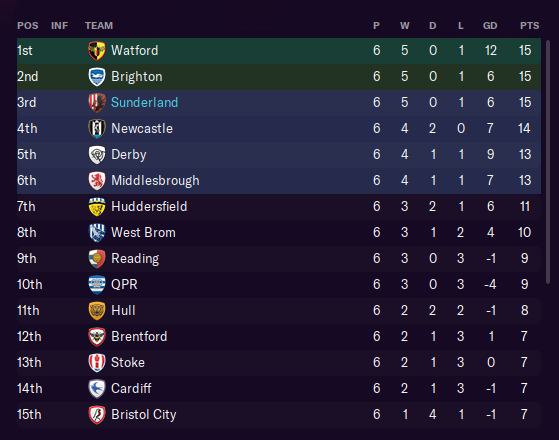The image size is (559, 440).
Task: Click the Brentford bee crest
Action: (97, 337)
